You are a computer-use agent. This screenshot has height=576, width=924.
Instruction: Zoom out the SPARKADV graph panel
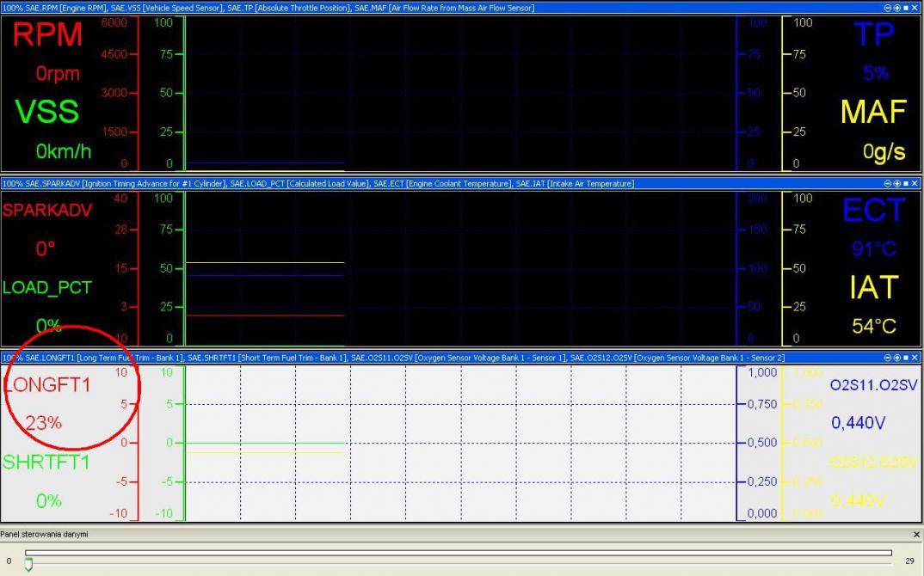888,183
